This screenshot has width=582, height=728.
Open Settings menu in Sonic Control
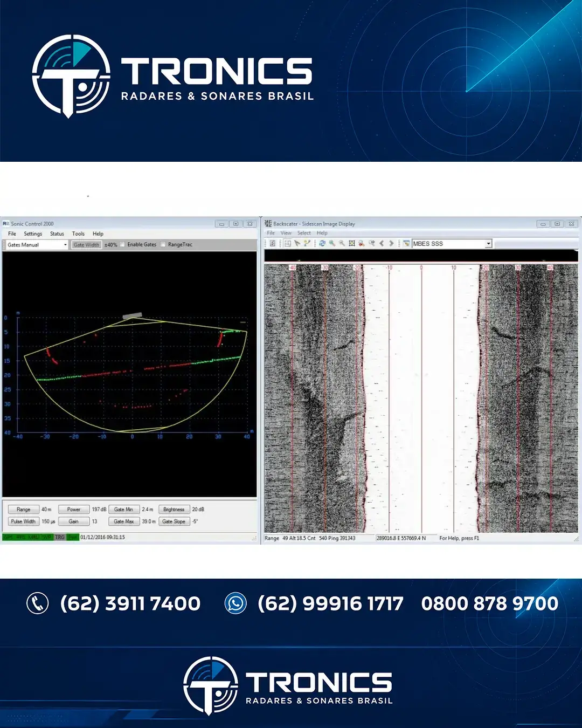click(33, 233)
